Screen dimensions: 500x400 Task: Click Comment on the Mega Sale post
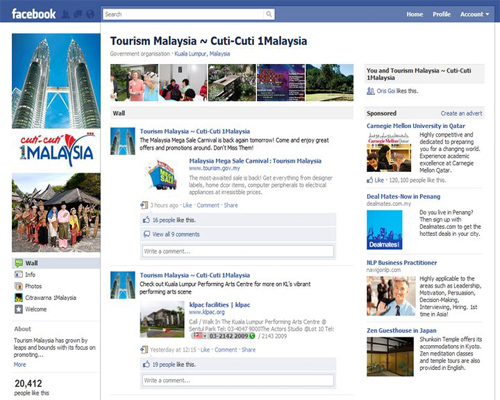coord(208,205)
